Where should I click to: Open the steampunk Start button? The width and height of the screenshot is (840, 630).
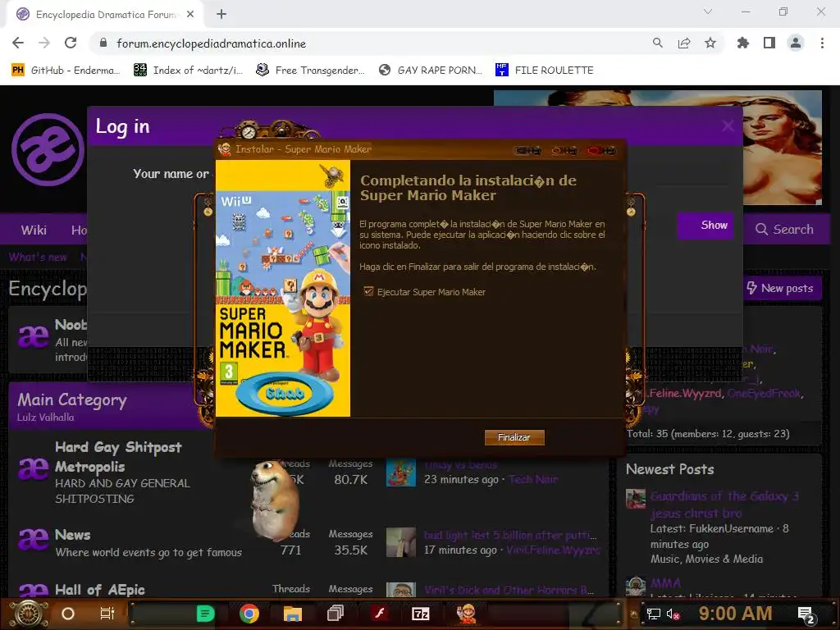click(x=29, y=614)
